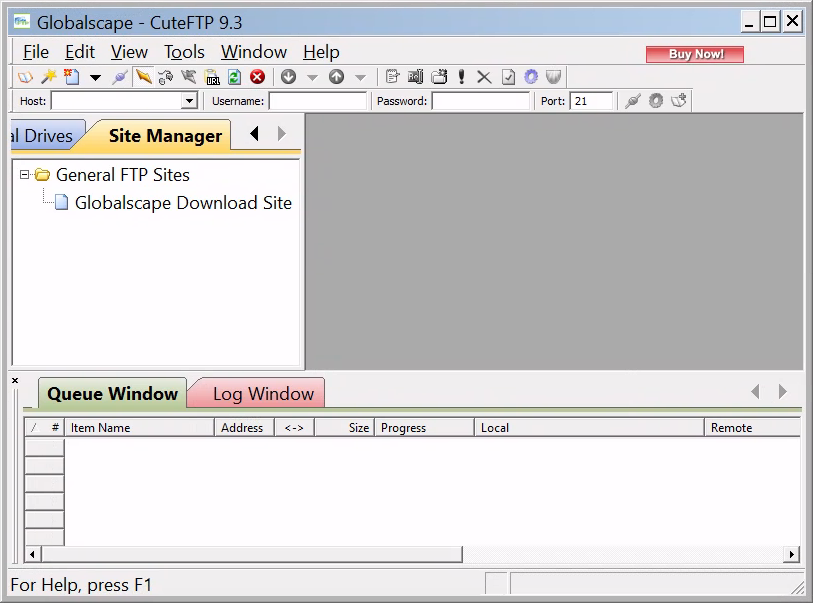Click the add-to-Site-Manager icon beside Port

[679, 101]
